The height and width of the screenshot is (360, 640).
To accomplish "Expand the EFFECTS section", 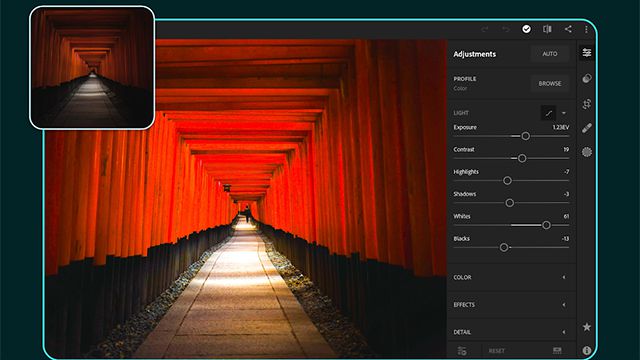I will click(511, 305).
